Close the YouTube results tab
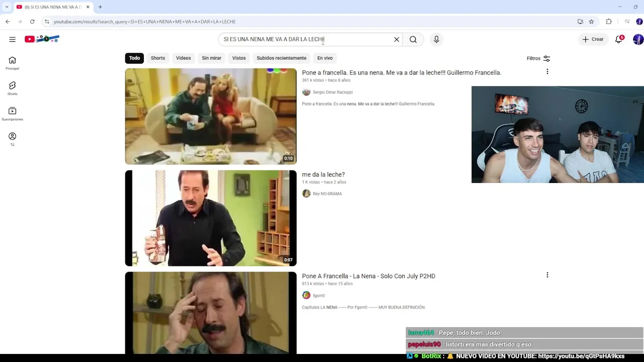 [x=88, y=7]
